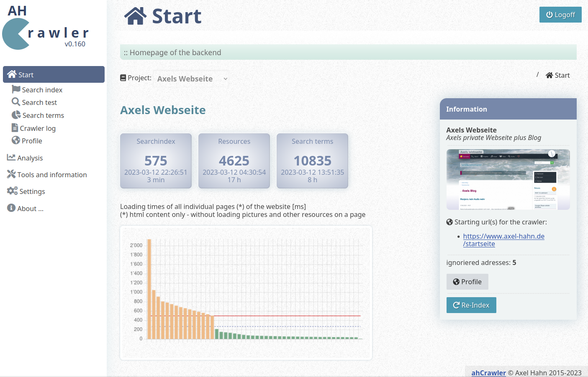Screen dimensions: 588x377
Task: Click the globe icon next to sidebar Profile
Action: coord(16,140)
